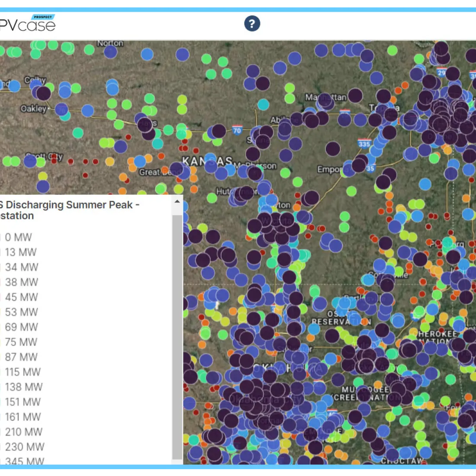This screenshot has width=476, height=476.
Task: Select the 345 MW legend entry
Action: click(25, 461)
